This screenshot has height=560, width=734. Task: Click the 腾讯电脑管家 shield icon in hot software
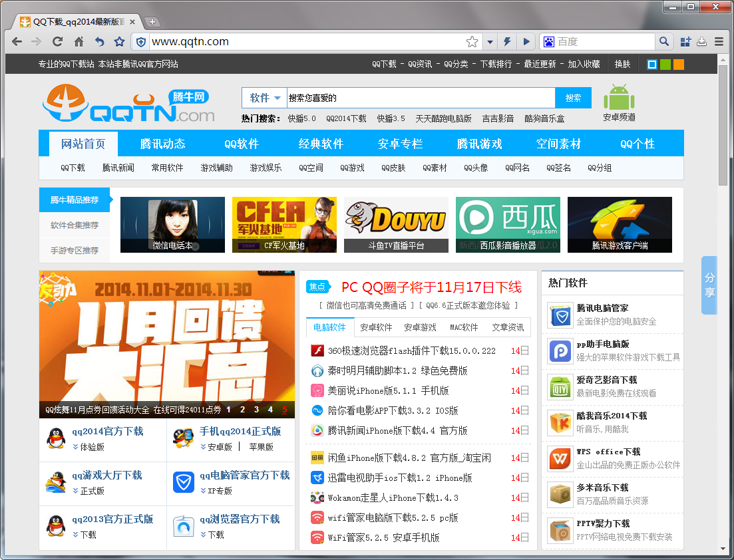[560, 315]
